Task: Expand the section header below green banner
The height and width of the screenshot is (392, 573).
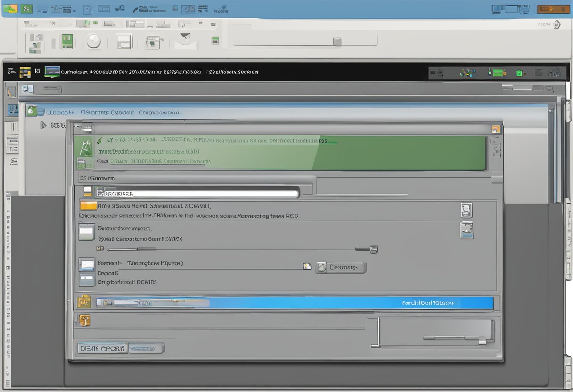Action: click(97, 179)
